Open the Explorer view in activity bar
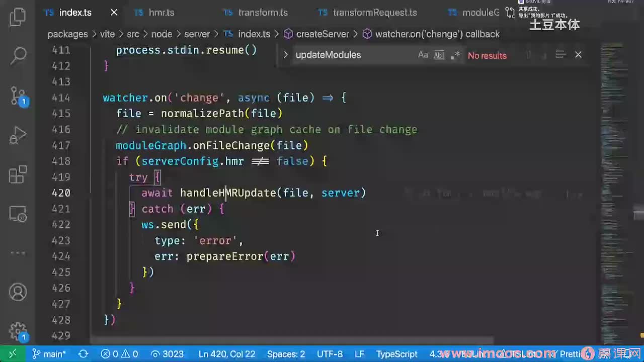Screen dimensions: 644x362 pos(18,17)
